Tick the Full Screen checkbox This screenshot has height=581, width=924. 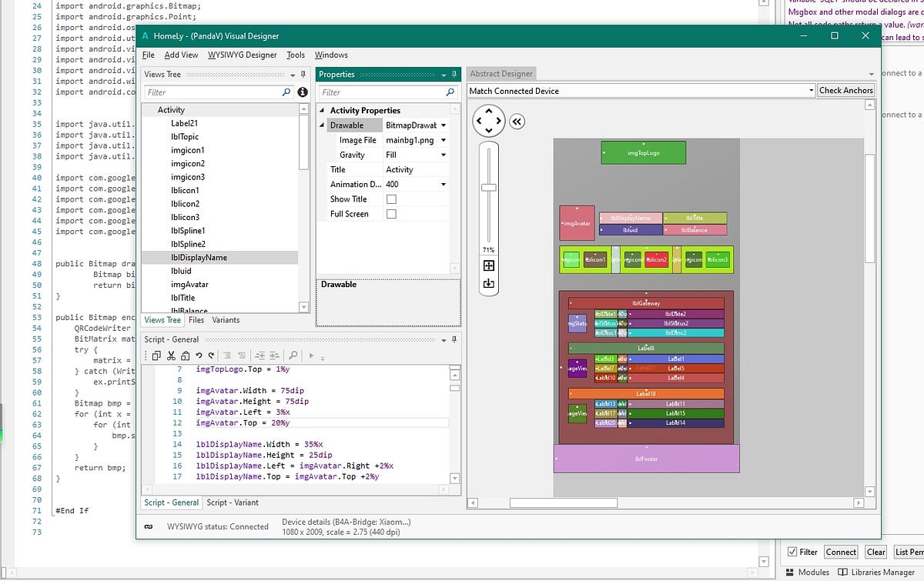[391, 214]
